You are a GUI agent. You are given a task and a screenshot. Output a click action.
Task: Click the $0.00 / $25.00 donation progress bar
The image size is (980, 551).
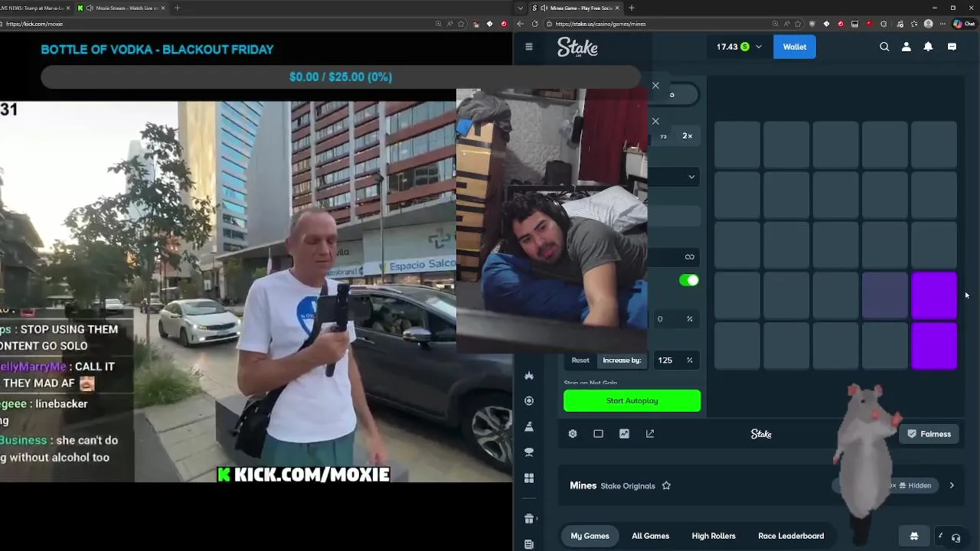(340, 77)
